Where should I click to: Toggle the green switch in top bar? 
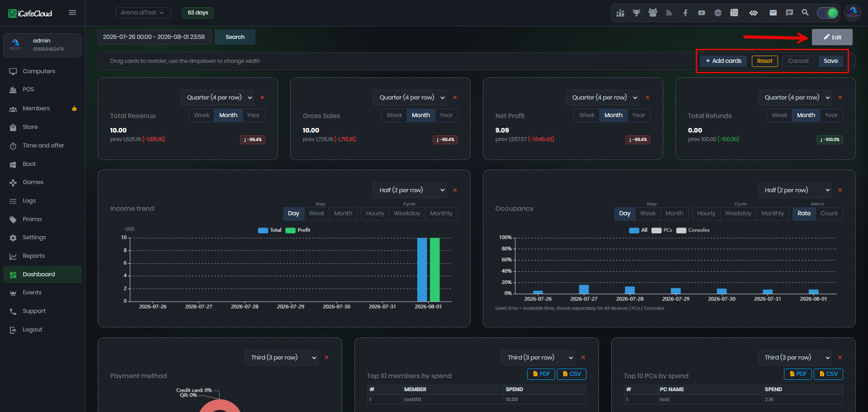tap(828, 13)
